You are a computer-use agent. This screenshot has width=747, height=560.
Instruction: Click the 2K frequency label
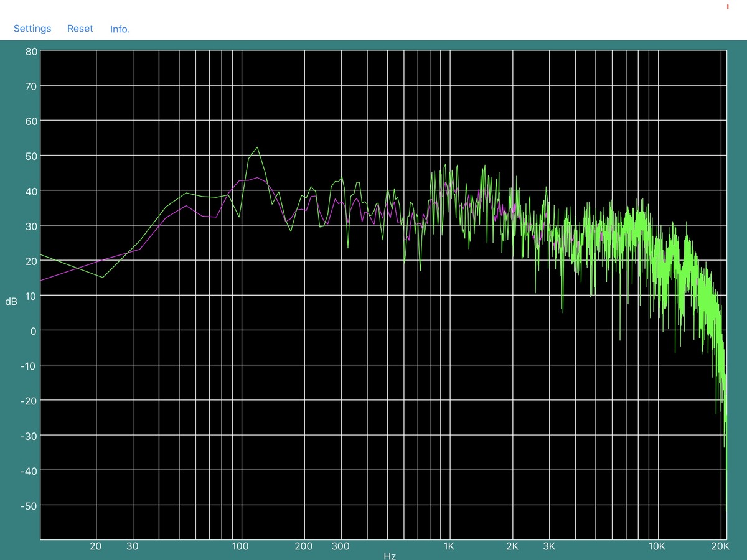click(512, 546)
